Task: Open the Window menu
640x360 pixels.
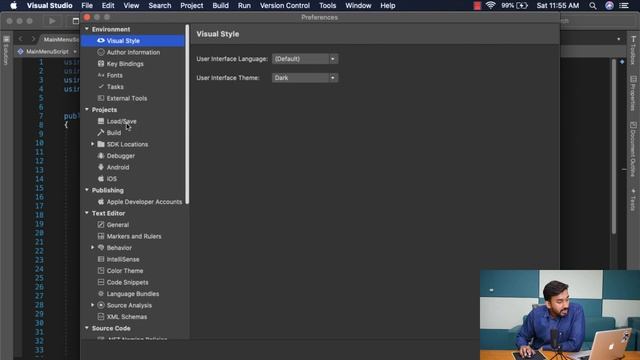Action: 358,6
